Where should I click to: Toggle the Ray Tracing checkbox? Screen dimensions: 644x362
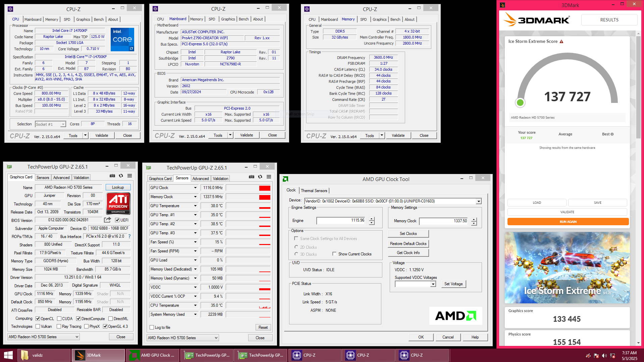[59, 326]
